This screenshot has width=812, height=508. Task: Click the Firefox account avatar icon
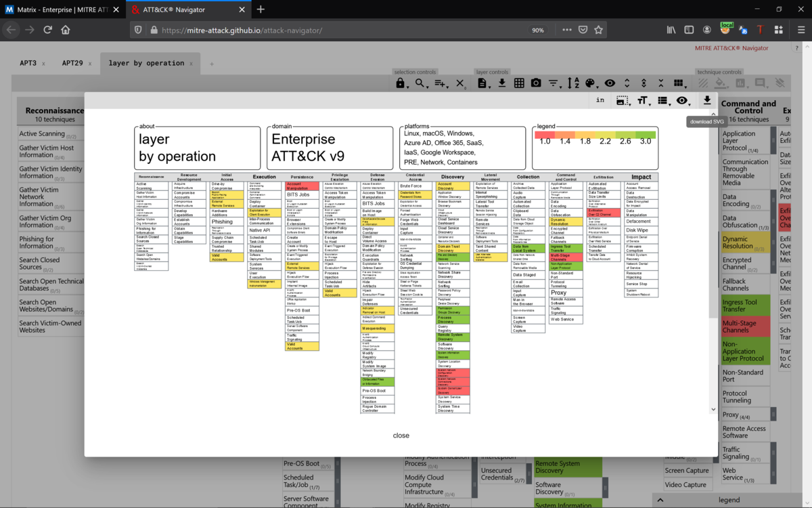tap(707, 30)
